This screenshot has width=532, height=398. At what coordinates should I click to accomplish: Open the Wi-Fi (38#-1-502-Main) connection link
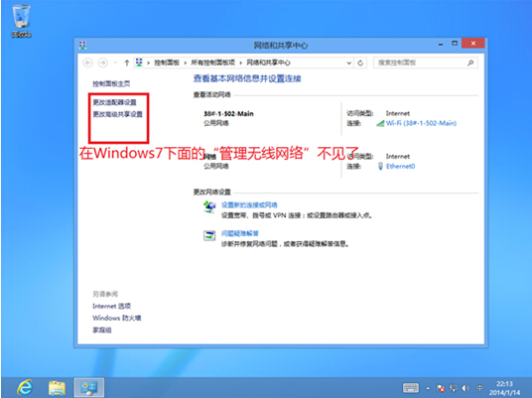click(421, 123)
